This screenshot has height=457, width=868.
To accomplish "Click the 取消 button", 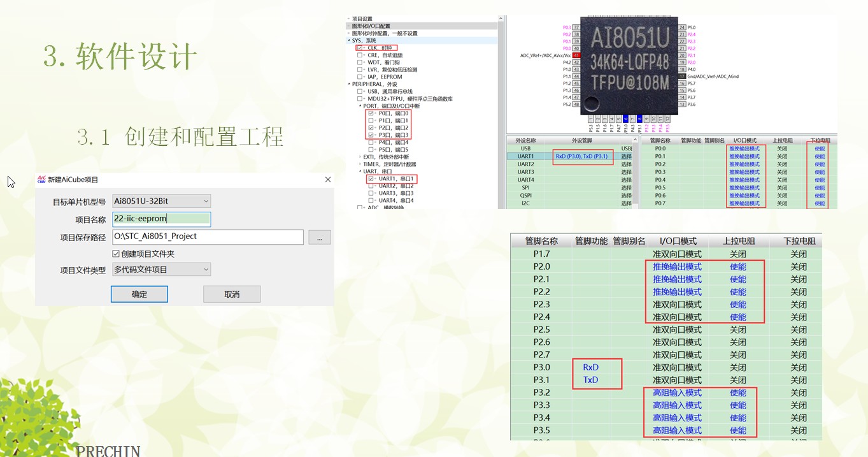I will pyautogui.click(x=232, y=294).
